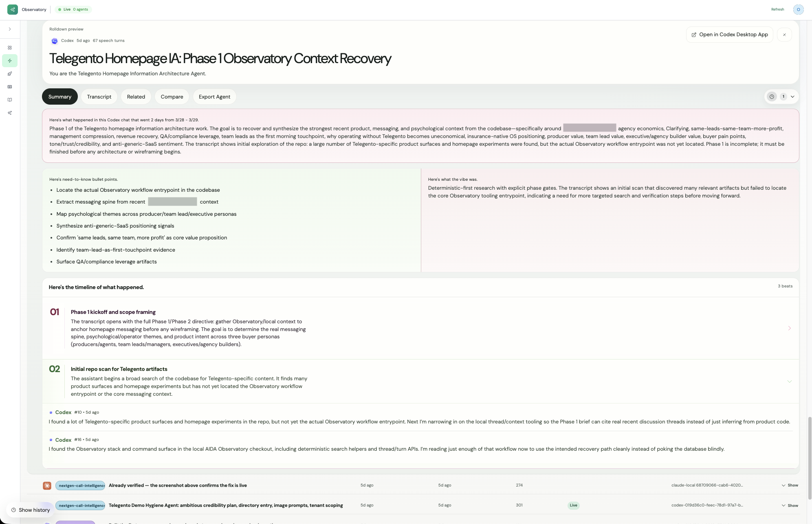Open the Compare tab

coord(172,96)
